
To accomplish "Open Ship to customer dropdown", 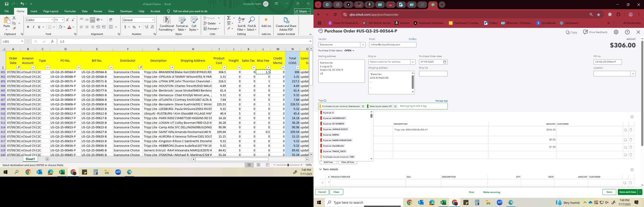I will point(412,62).
